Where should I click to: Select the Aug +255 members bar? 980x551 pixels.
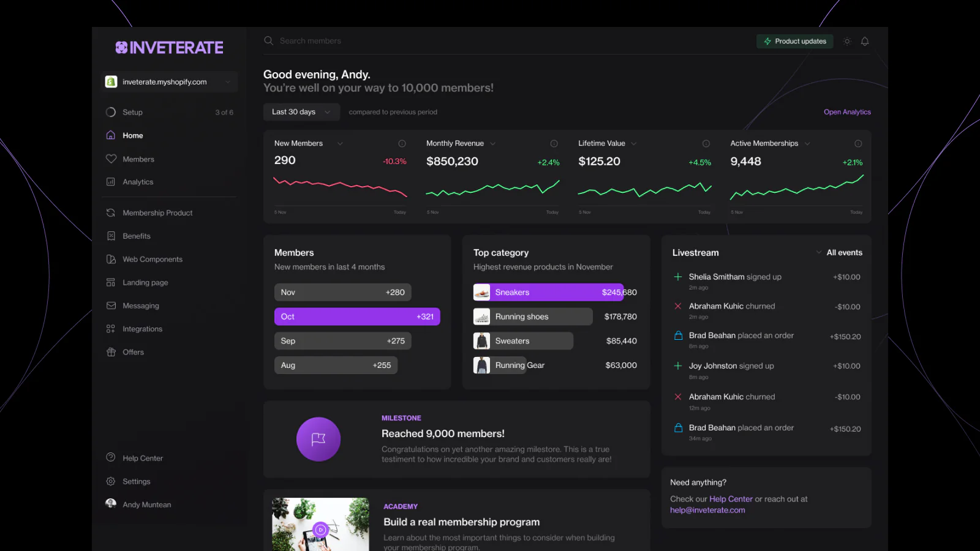coord(336,365)
